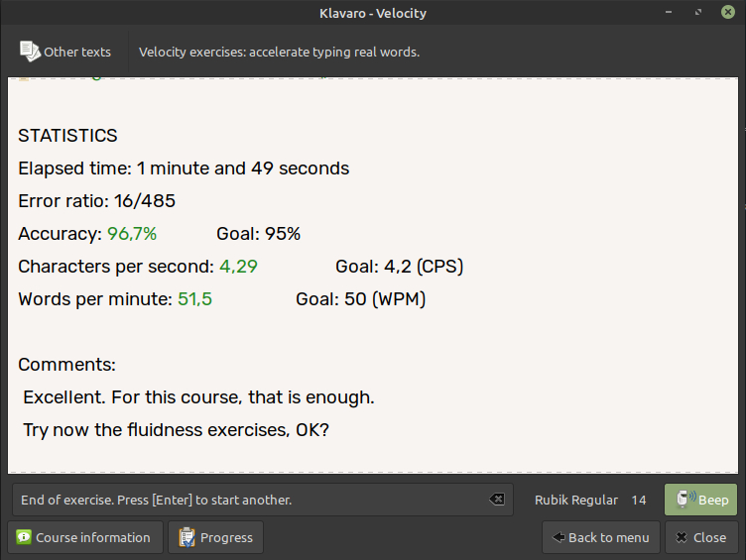Image resolution: width=746 pixels, height=560 pixels.
Task: Click the clear-entry backspace icon
Action: (x=497, y=500)
